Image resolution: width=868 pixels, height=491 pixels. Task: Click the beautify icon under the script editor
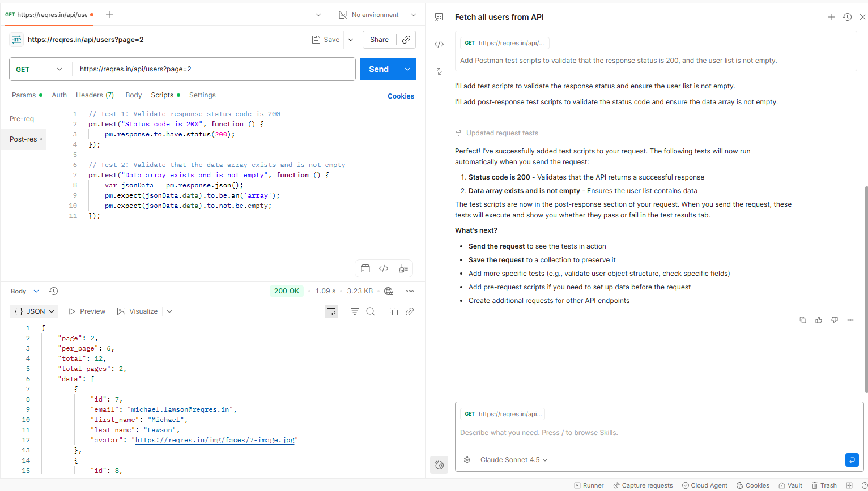click(x=403, y=268)
